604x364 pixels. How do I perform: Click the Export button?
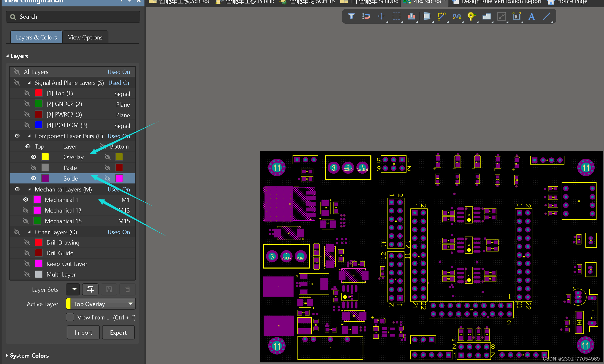118,333
